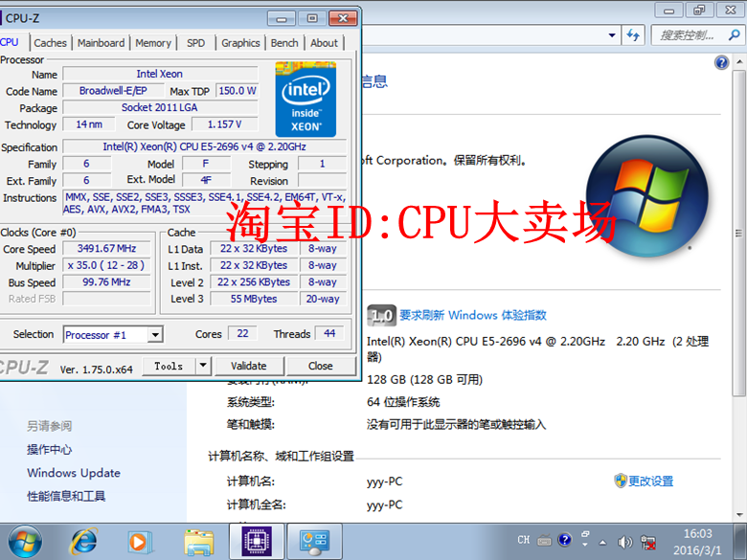Open the About tab

(x=324, y=43)
